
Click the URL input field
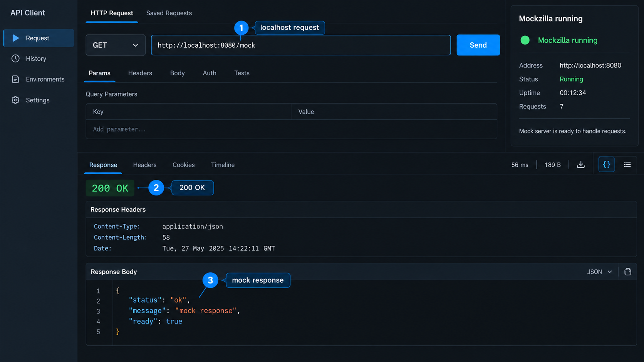click(301, 45)
